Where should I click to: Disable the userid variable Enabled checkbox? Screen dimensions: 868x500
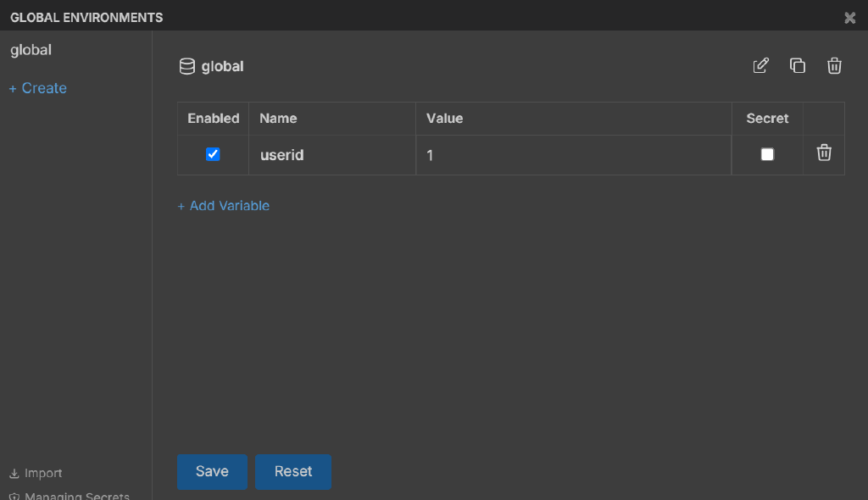(213, 154)
